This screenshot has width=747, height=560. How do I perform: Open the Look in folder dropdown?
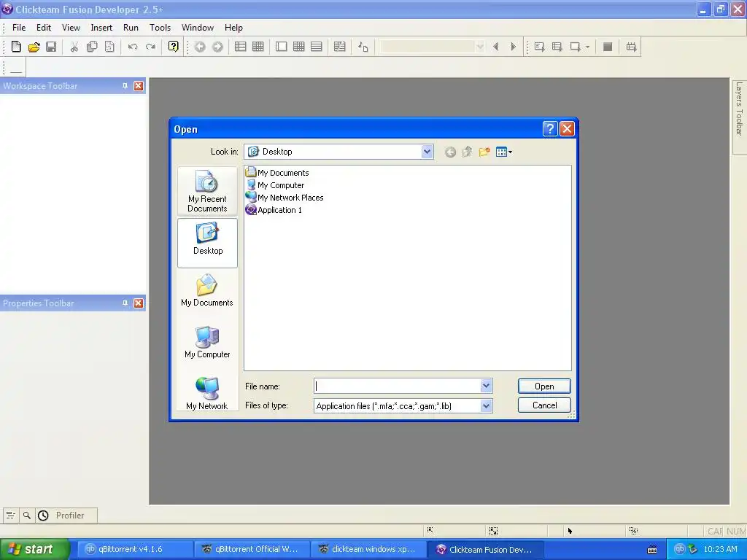coord(427,152)
